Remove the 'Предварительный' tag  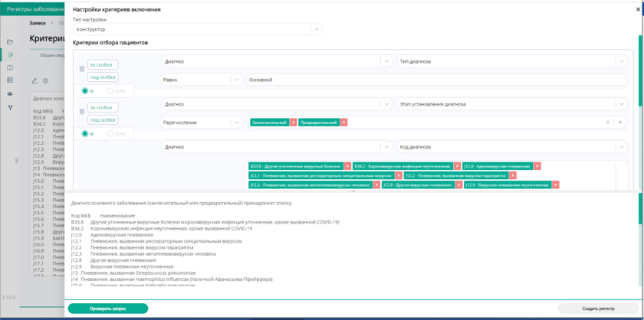click(x=343, y=122)
